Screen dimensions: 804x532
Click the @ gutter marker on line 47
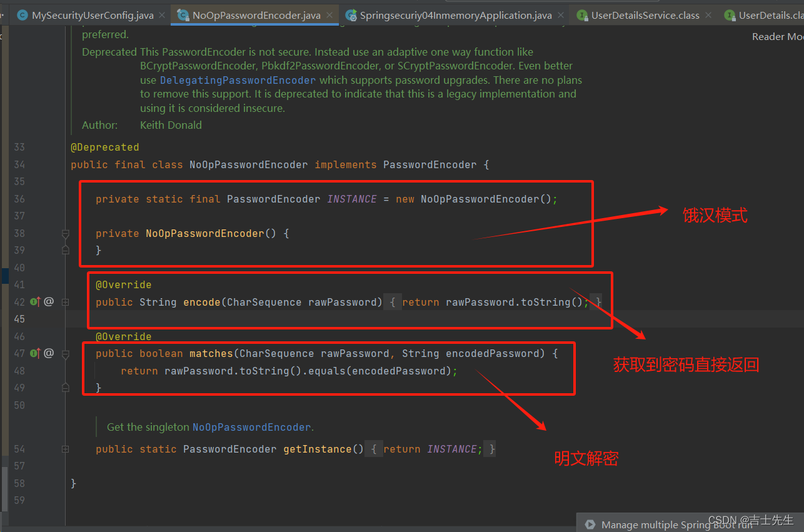[49, 353]
